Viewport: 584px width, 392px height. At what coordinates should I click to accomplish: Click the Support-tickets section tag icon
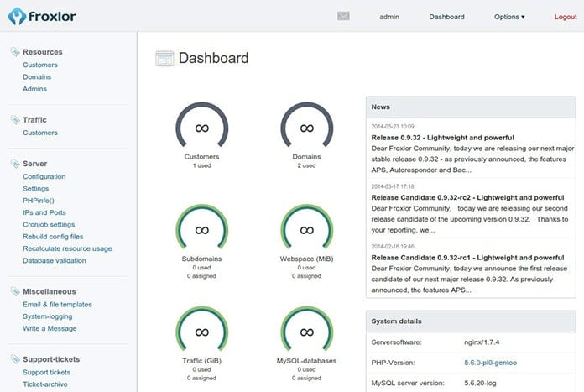(15, 359)
